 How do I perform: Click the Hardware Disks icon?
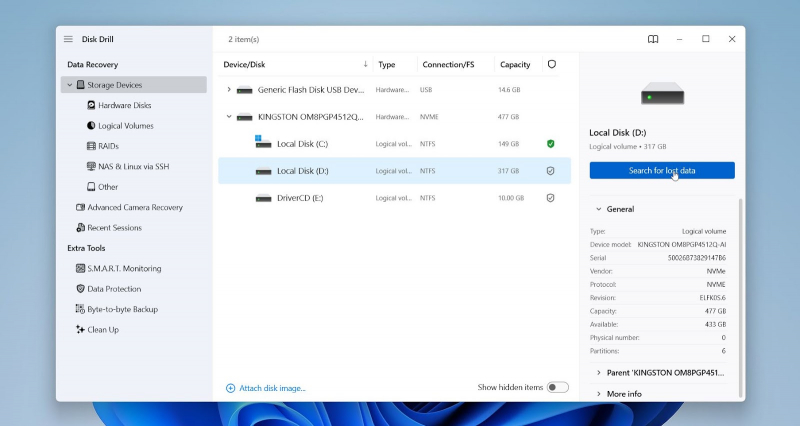click(91, 105)
